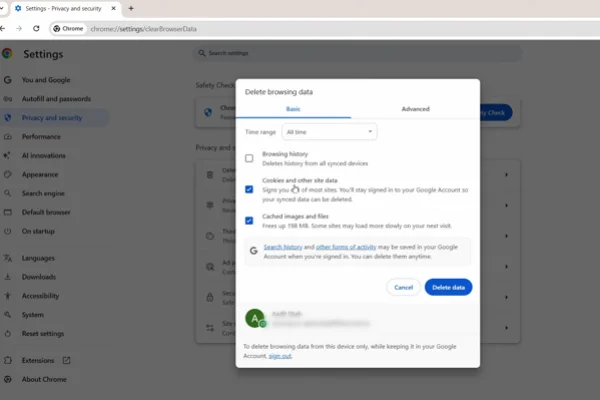This screenshot has width=600, height=400.
Task: Click the Languages translate icon
Action: pos(8,258)
